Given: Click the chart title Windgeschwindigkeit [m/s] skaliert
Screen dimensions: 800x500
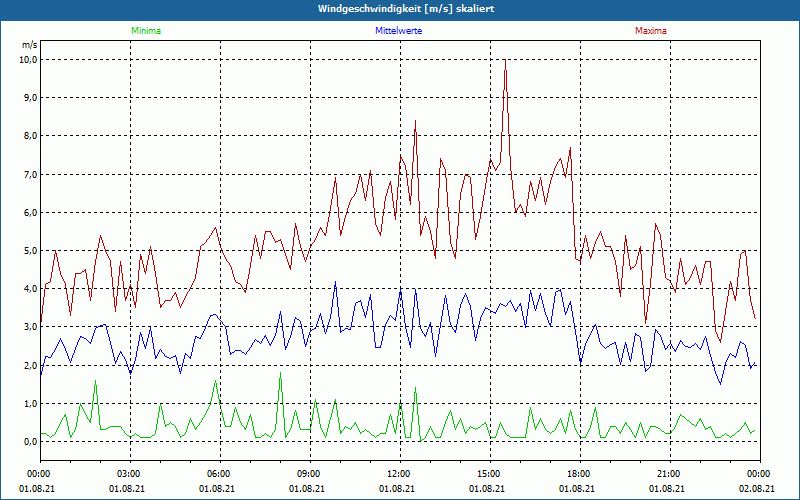Looking at the screenshot, I should [406, 9].
